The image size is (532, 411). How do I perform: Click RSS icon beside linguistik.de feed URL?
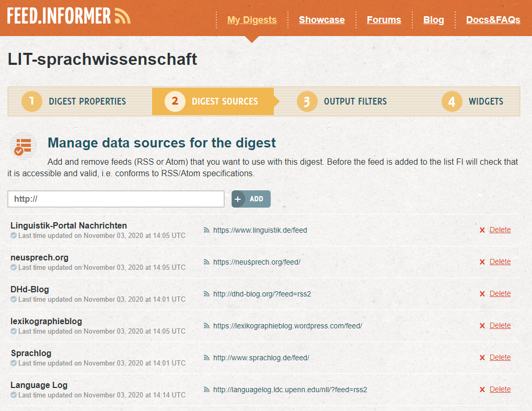click(206, 230)
